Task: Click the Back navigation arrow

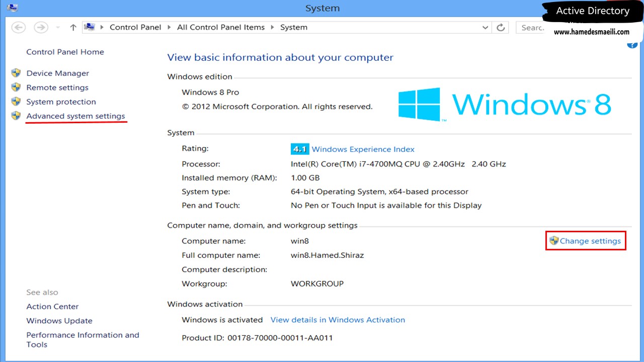Action: 18,28
